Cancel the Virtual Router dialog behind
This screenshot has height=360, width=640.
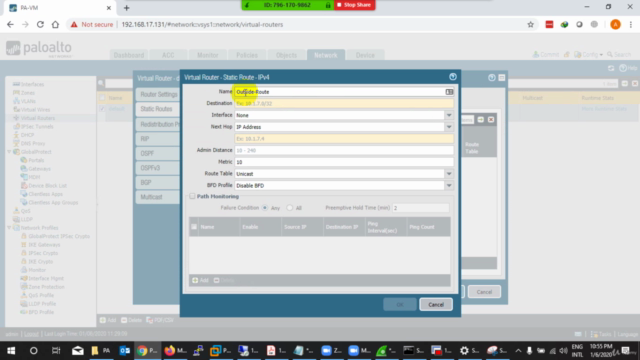(x=484, y=292)
